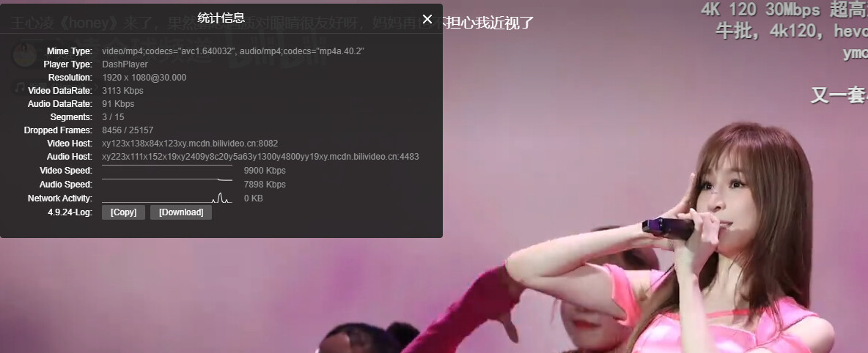This screenshot has width=868, height=353.
Task: Click the danmaku comment starting 牛批，4k120
Action: [792, 31]
